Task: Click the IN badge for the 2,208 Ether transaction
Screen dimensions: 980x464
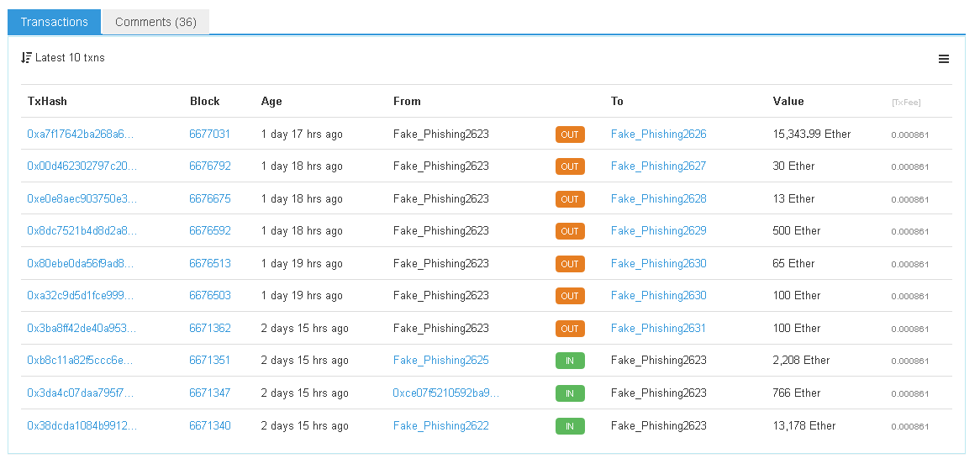Action: pyautogui.click(x=570, y=361)
